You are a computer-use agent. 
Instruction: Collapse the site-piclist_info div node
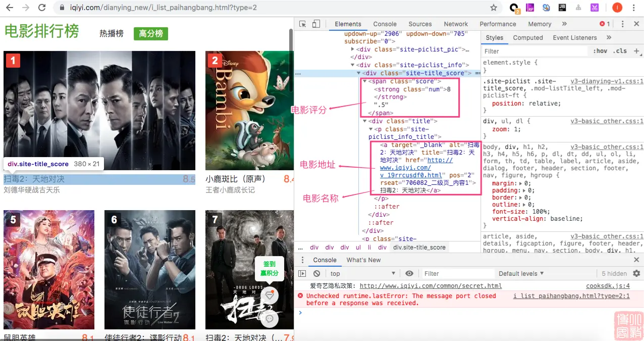point(353,65)
